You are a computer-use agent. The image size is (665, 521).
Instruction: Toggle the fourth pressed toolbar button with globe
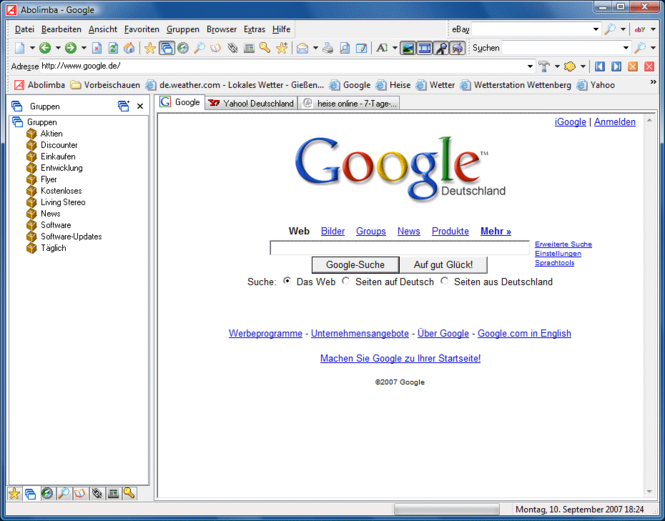(457, 48)
